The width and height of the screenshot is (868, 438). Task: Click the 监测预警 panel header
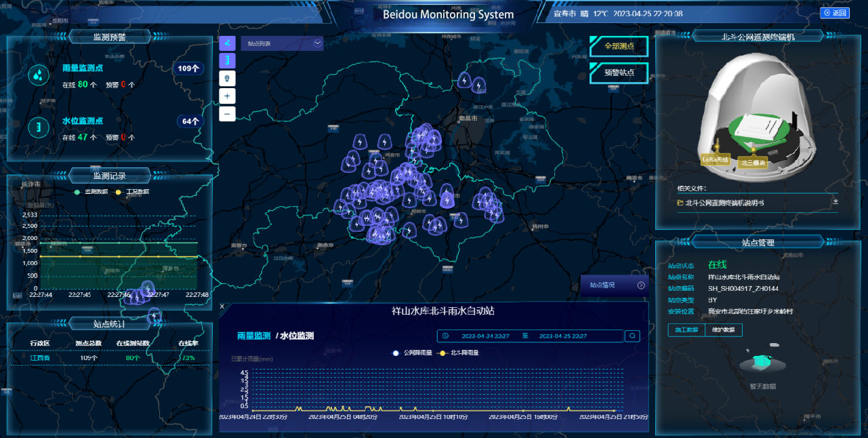[x=109, y=37]
